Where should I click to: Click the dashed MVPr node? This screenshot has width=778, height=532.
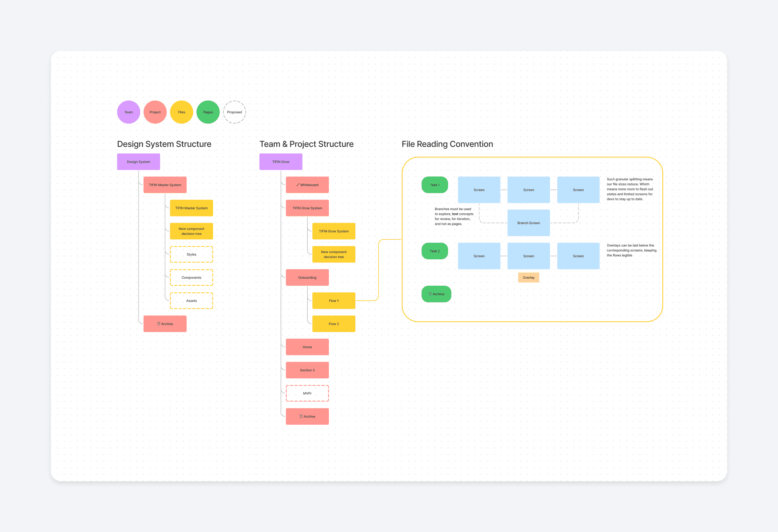307,393
